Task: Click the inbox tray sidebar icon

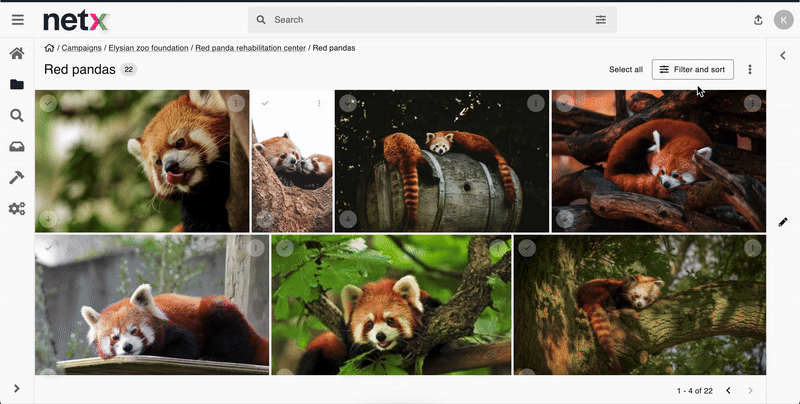Action: [x=17, y=147]
